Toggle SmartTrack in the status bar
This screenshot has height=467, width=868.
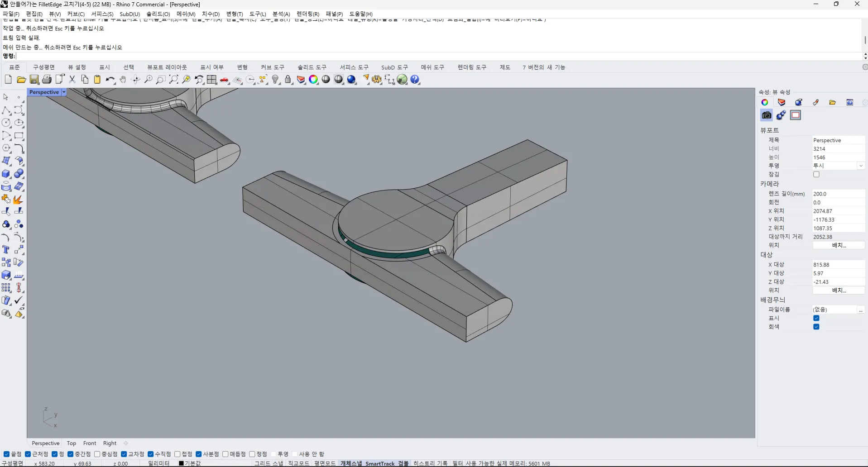point(380,463)
